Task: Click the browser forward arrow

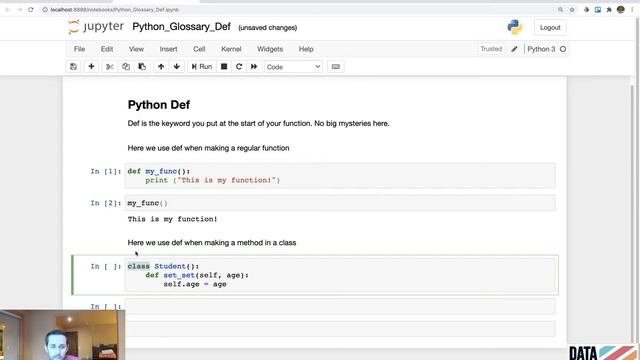Action: pyautogui.click(x=19, y=9)
